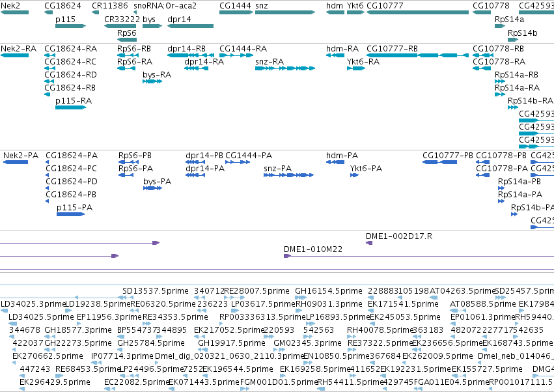554x392 pixels.
Task: Select the CG1444-RA transcript label
Action: pyautogui.click(x=243, y=48)
